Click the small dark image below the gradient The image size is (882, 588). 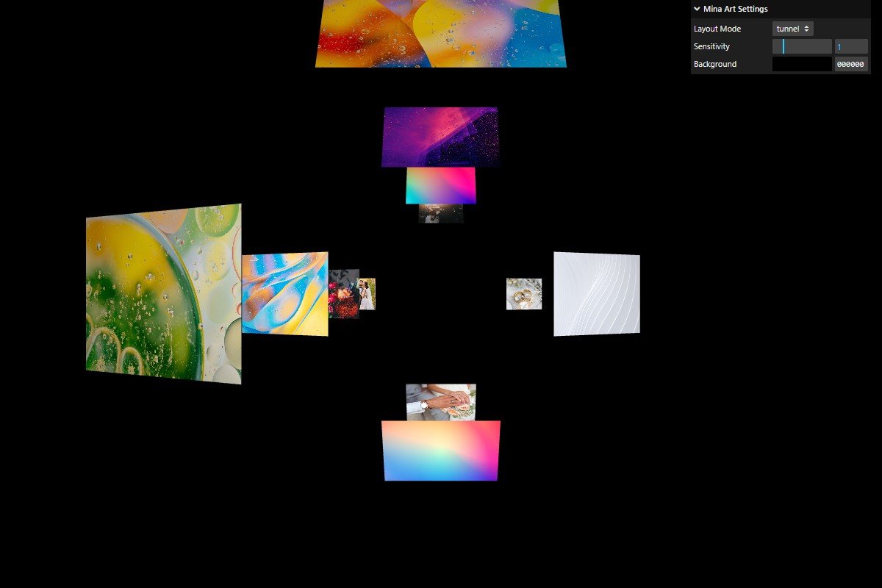pyautogui.click(x=441, y=214)
